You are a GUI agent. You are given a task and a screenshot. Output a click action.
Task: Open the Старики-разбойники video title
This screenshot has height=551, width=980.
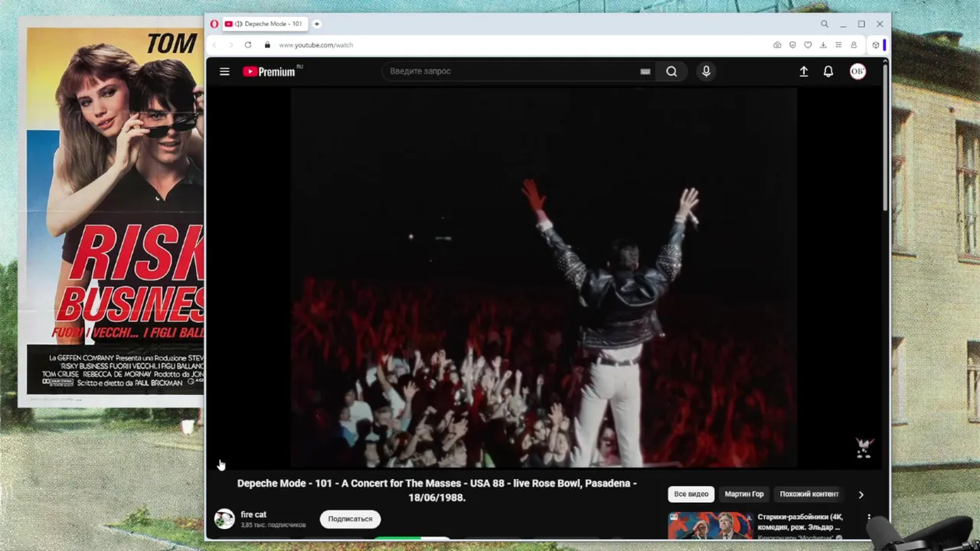pos(799,522)
